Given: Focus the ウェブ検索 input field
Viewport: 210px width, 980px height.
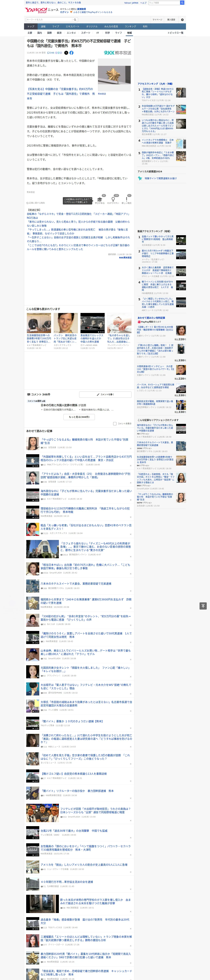Looking at the screenshot, I should click(x=164, y=3).
